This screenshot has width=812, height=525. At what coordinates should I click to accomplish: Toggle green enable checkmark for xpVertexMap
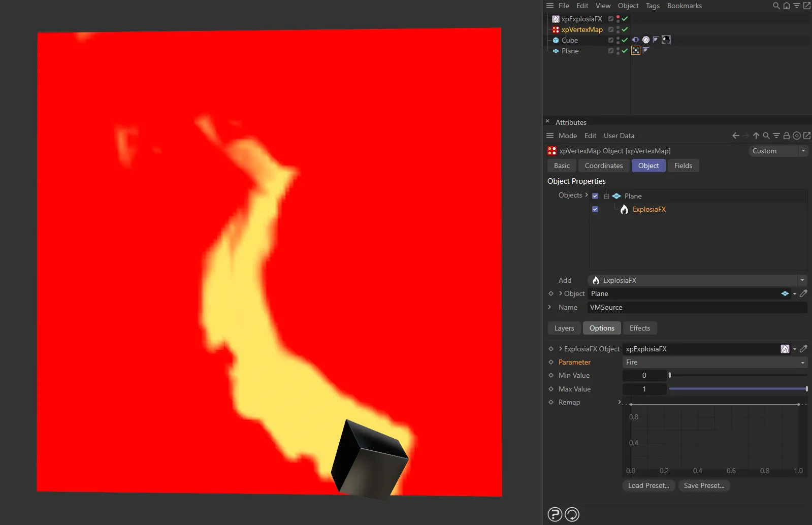(625, 29)
